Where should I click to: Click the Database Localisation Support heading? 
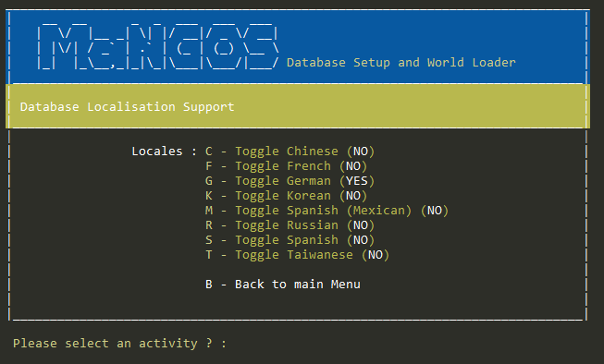pos(127,107)
